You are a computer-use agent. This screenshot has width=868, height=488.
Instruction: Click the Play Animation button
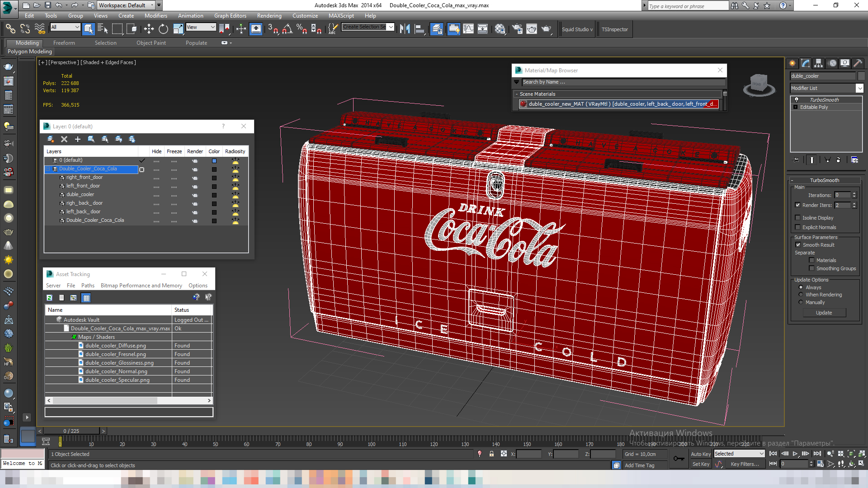(795, 454)
